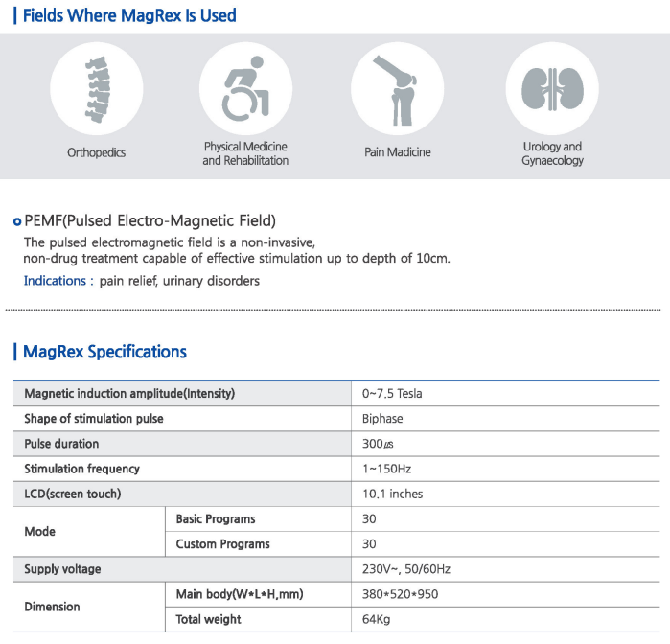Click the 'Total weight' cell

tap(258, 620)
